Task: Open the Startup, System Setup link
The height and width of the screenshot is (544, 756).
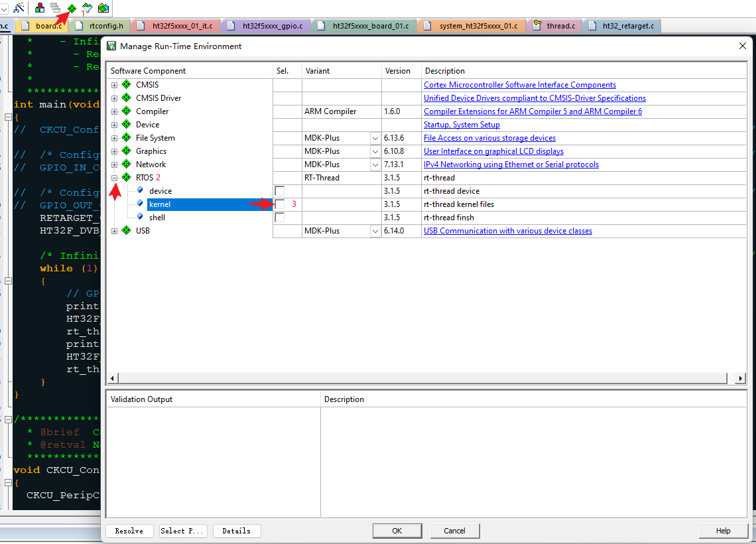Action: [x=462, y=125]
